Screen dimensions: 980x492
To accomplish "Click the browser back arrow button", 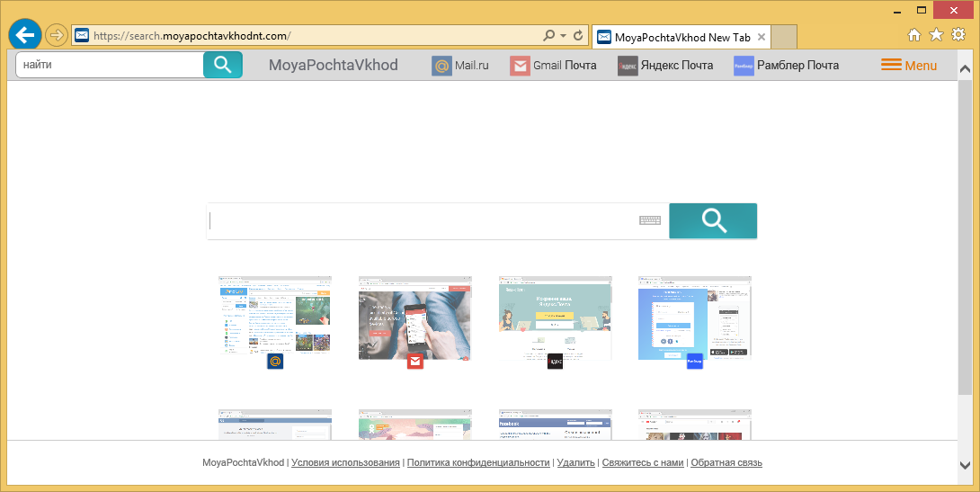I will (x=24, y=35).
